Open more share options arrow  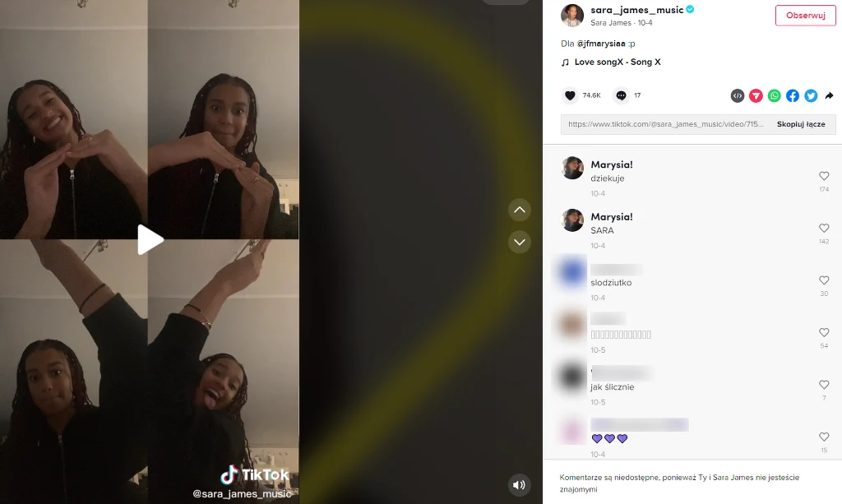(829, 95)
